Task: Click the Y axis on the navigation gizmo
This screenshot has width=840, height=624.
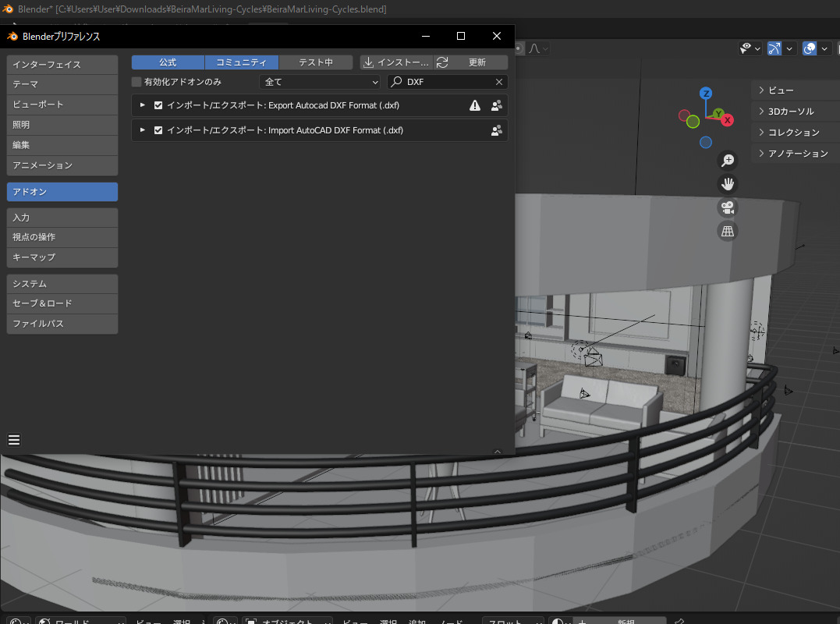Action: tap(718, 114)
